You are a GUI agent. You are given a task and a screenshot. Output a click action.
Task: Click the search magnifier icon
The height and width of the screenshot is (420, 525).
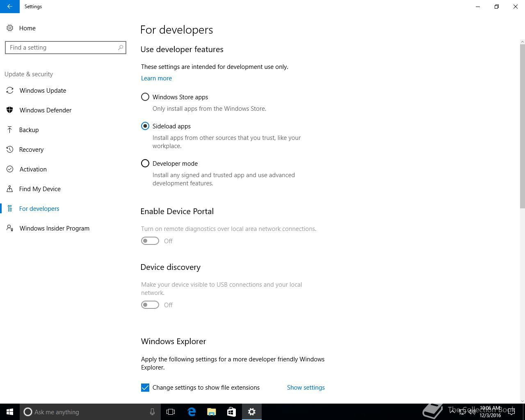point(121,48)
